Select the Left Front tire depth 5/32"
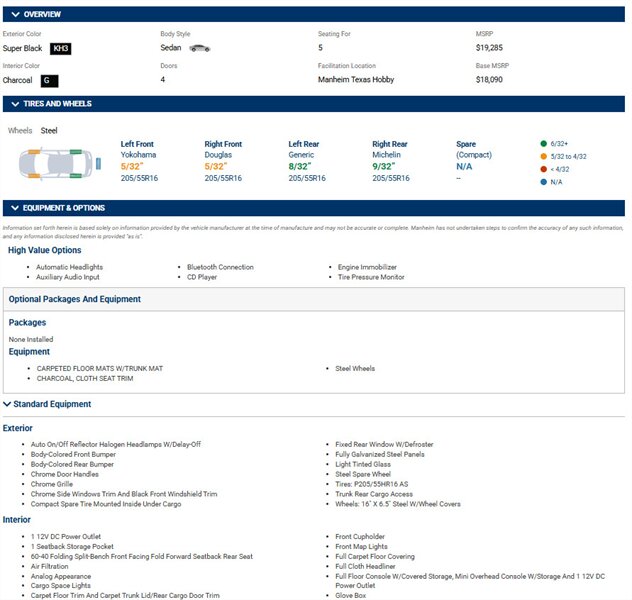The height and width of the screenshot is (600, 632). (x=132, y=167)
